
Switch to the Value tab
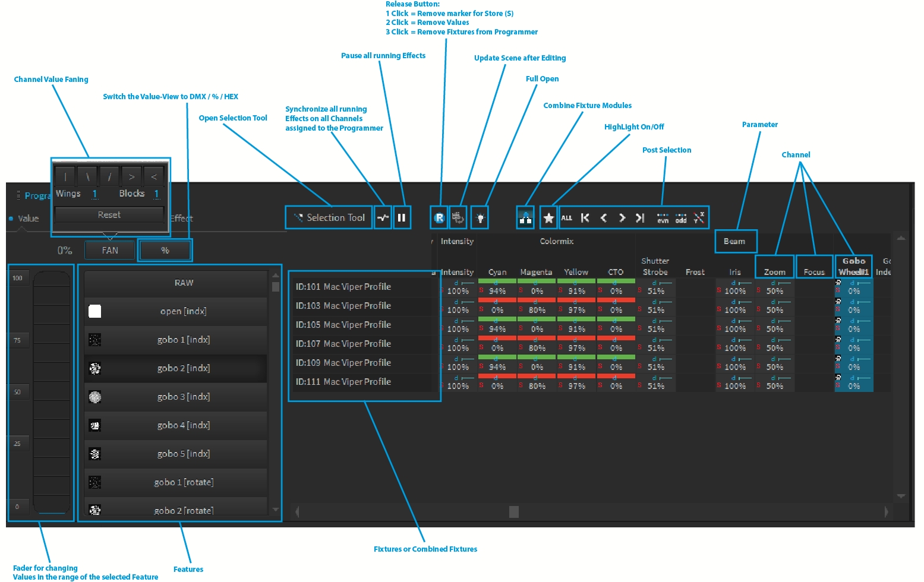(x=28, y=219)
